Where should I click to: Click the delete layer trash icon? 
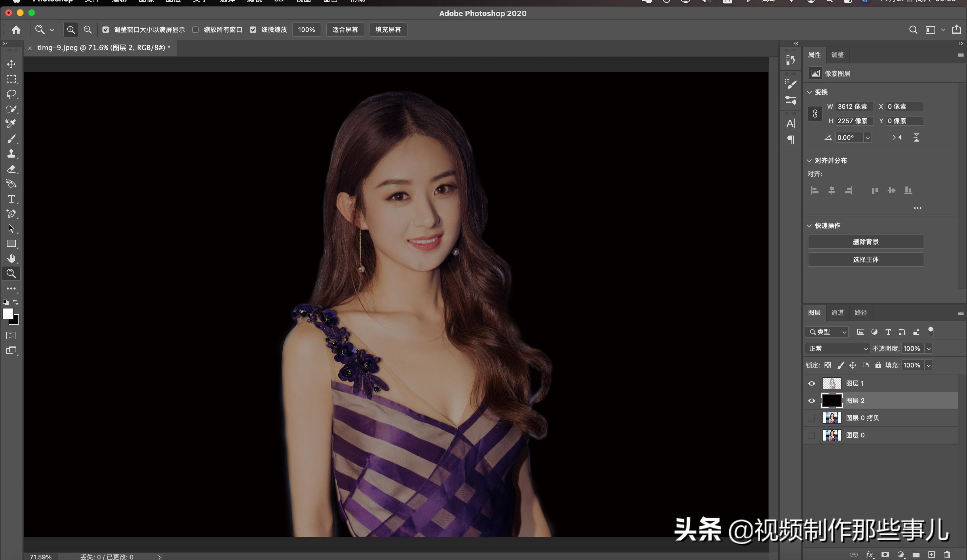click(x=947, y=554)
